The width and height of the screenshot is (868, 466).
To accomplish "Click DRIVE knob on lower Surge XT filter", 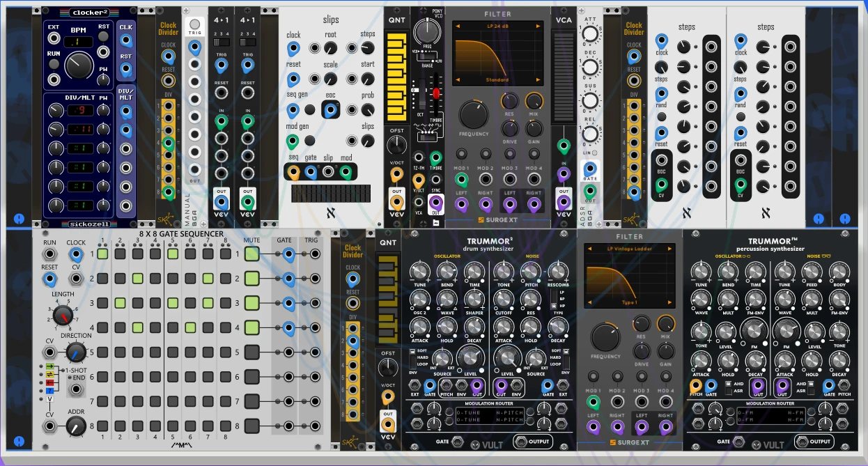I will point(642,350).
